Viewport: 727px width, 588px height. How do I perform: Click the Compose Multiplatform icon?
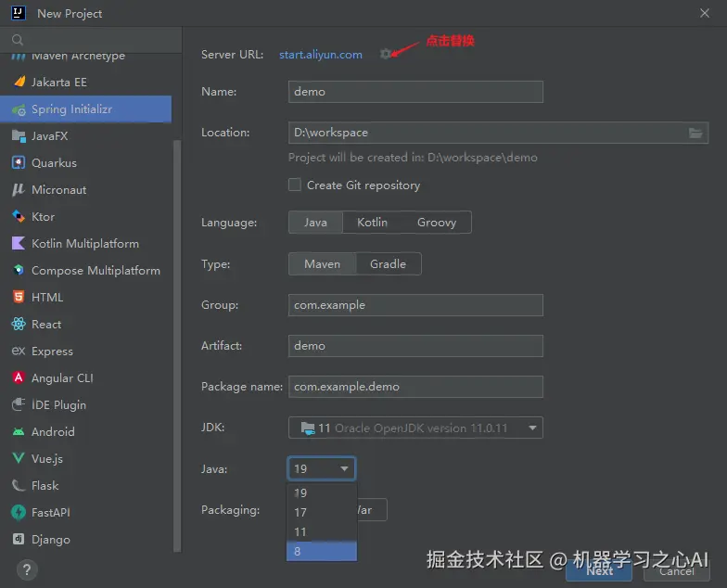[x=19, y=271]
